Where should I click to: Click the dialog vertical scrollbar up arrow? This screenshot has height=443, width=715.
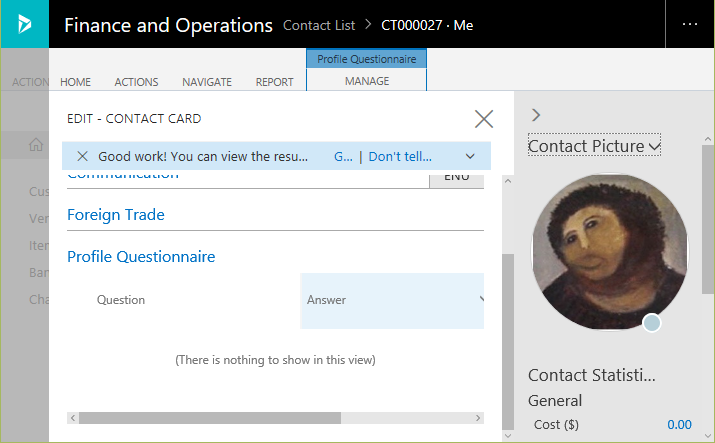pyautogui.click(x=508, y=181)
